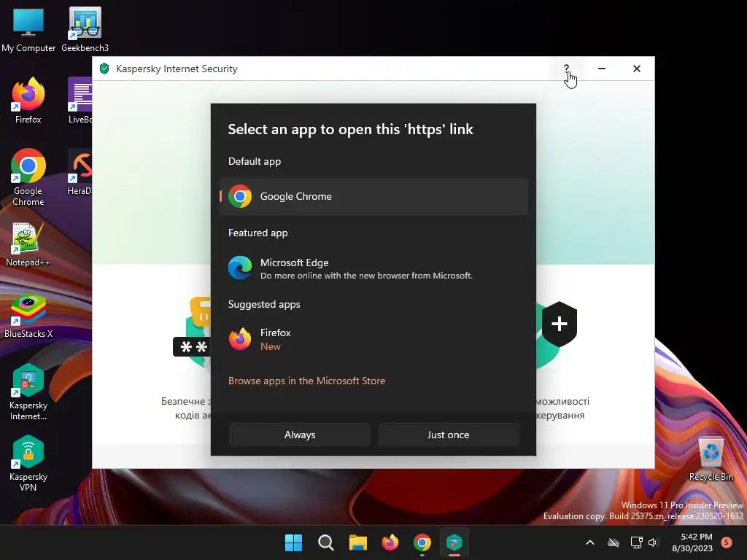
Task: Click the Always button
Action: [x=300, y=435]
